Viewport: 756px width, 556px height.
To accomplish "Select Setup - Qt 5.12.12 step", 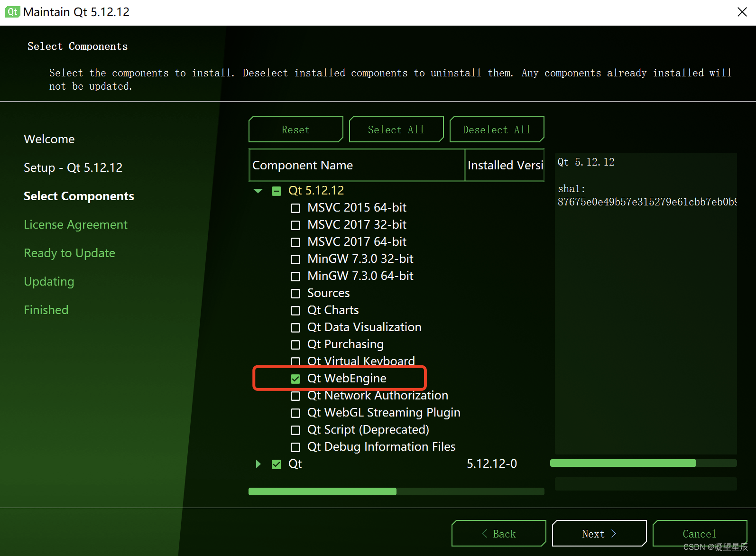I will 73,167.
